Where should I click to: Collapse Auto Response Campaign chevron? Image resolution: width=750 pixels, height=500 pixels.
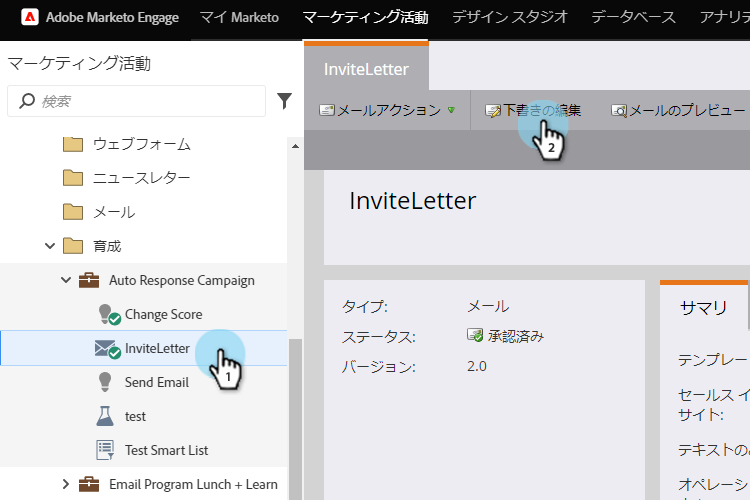pyautogui.click(x=66, y=280)
